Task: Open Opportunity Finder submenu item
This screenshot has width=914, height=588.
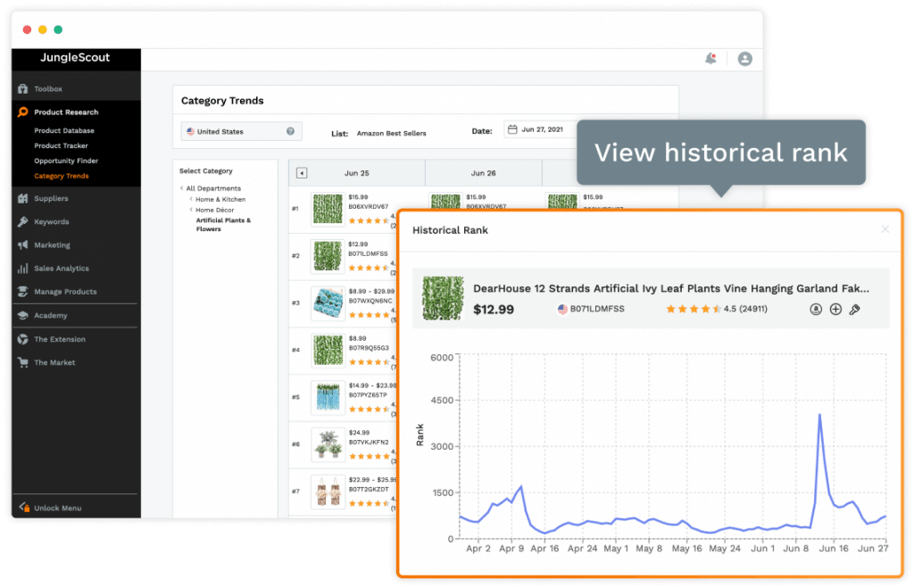Action: tap(66, 161)
